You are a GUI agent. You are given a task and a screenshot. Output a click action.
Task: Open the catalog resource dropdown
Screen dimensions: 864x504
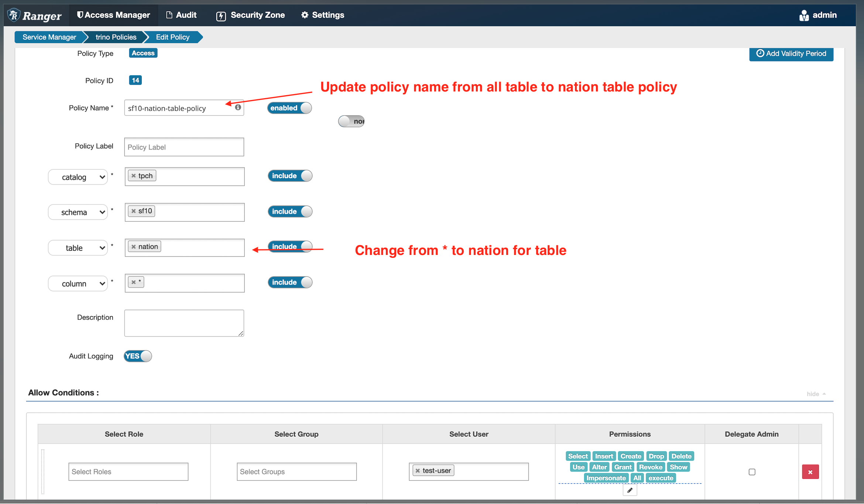[x=78, y=177]
